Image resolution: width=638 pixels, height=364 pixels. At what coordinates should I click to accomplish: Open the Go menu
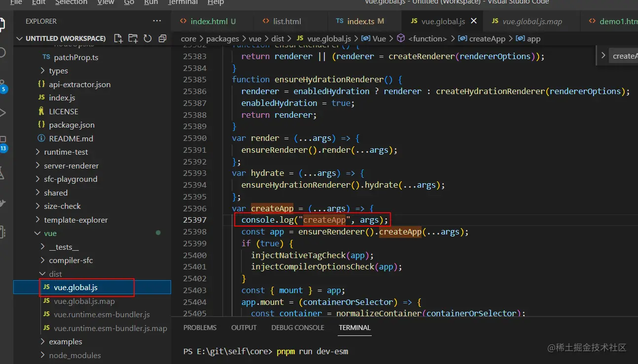pos(129,2)
